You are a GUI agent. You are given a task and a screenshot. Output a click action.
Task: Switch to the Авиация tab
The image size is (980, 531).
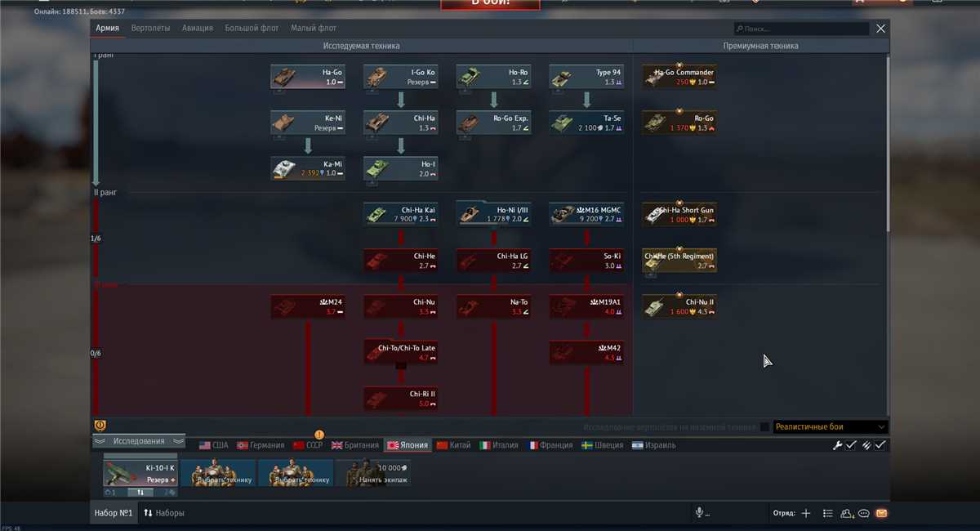(197, 28)
